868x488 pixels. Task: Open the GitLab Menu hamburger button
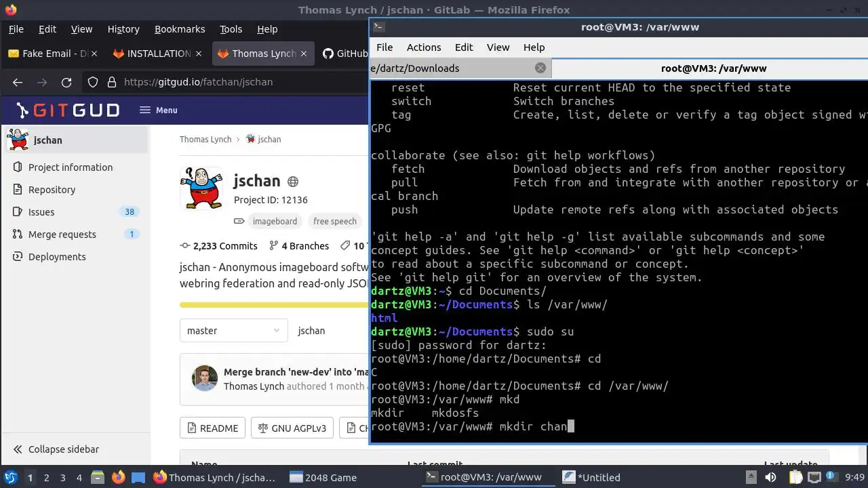(158, 110)
